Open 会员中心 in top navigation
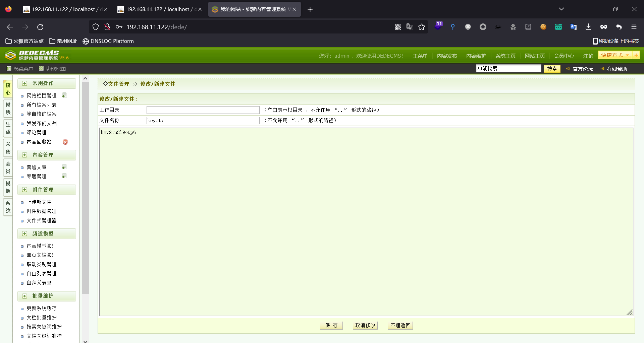Viewport: 644px width, 343px height. point(564,56)
